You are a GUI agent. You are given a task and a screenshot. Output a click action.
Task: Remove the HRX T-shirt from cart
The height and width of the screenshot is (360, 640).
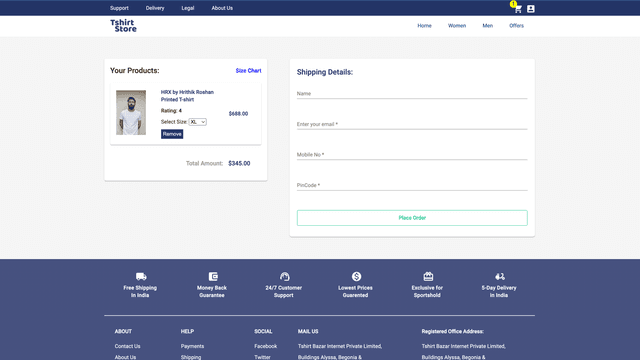[x=172, y=134]
